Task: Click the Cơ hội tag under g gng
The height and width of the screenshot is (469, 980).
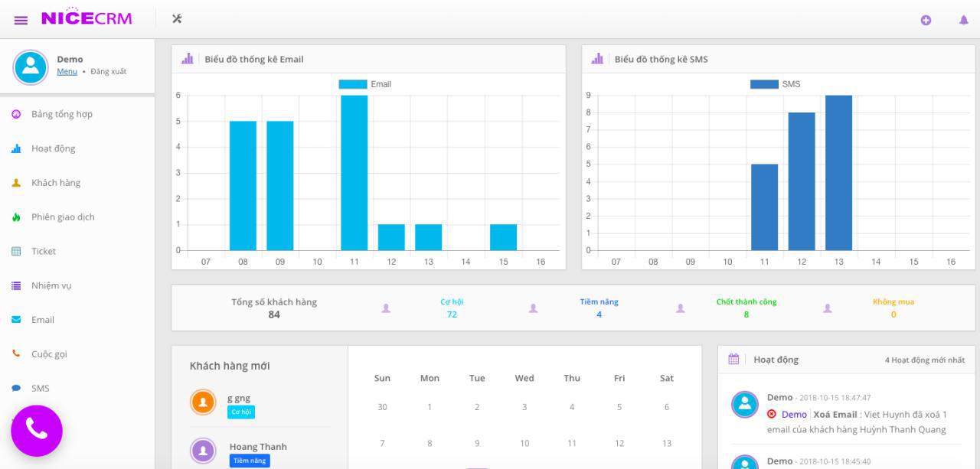Action: click(241, 412)
